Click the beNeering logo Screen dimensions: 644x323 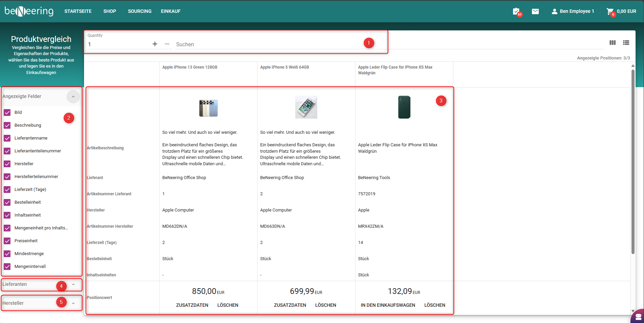click(29, 11)
